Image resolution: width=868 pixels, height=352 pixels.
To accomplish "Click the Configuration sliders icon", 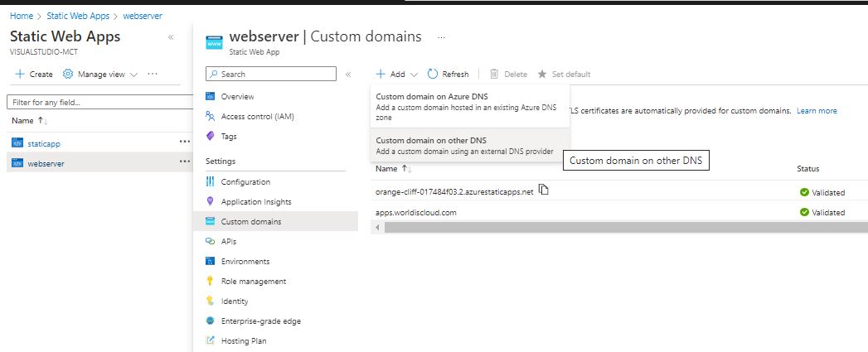I will coord(210,181).
